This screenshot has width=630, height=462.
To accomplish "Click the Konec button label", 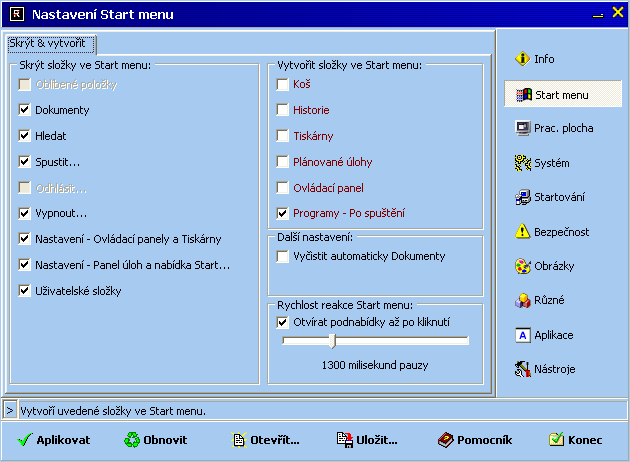I will coord(585,440).
